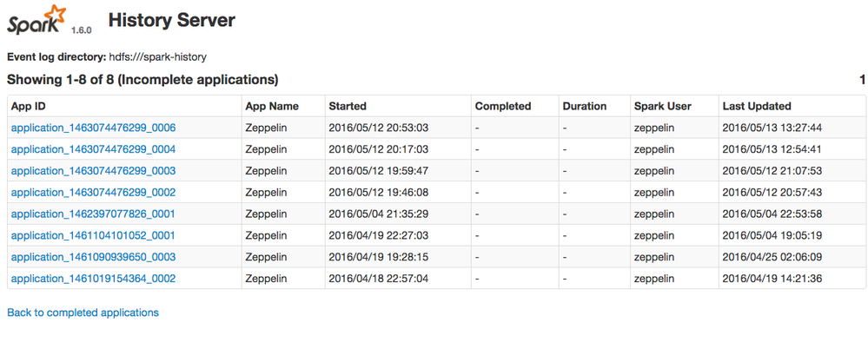Viewport: 868px width, 349px height.
Task: Open application_1463074476299_0006 link
Action: point(93,128)
